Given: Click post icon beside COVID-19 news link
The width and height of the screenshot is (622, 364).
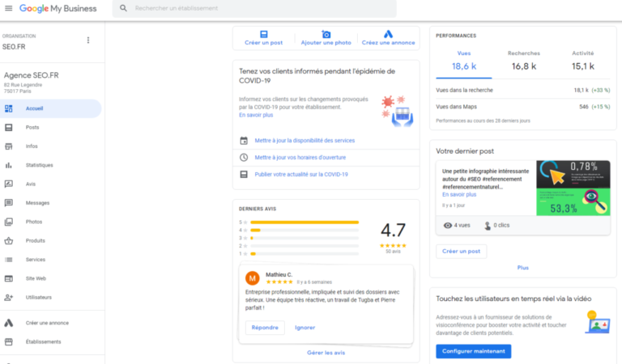Looking at the screenshot, I should 244,174.
